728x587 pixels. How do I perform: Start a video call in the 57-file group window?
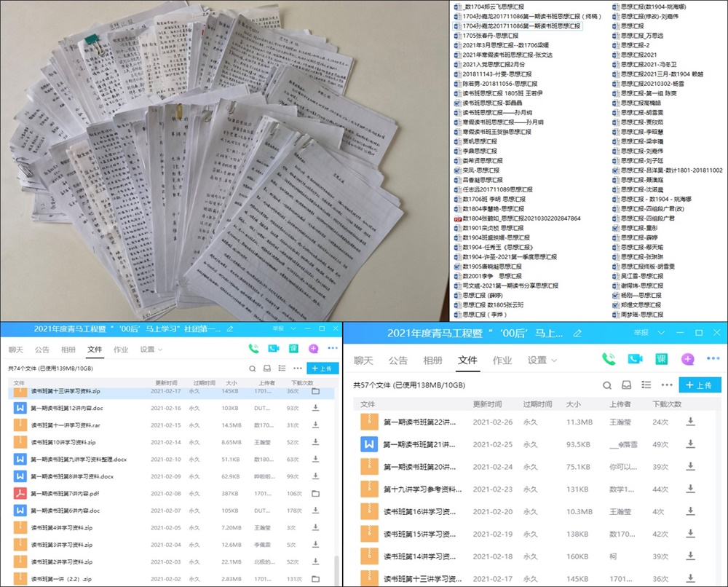[x=635, y=358]
